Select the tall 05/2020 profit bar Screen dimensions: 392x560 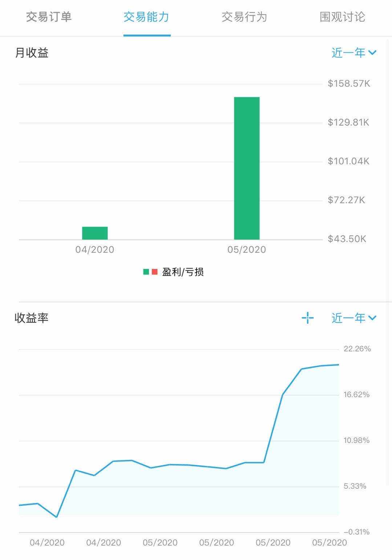(x=247, y=168)
